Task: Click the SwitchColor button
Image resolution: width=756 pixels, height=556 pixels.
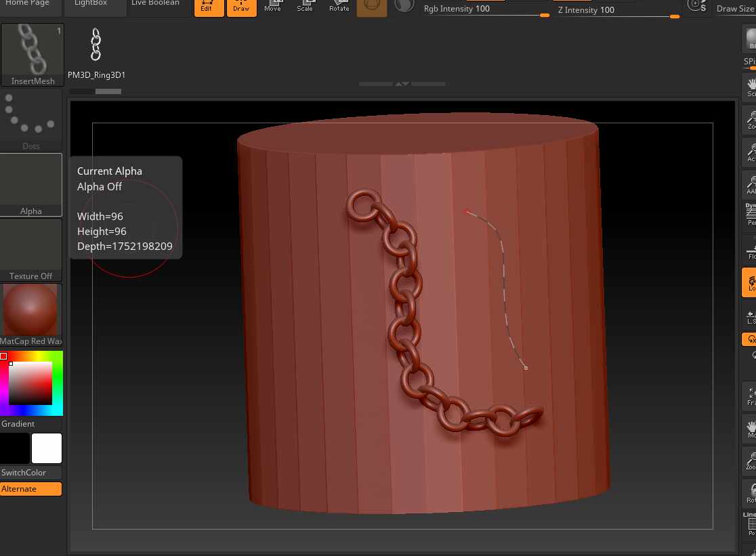Action: click(x=31, y=472)
